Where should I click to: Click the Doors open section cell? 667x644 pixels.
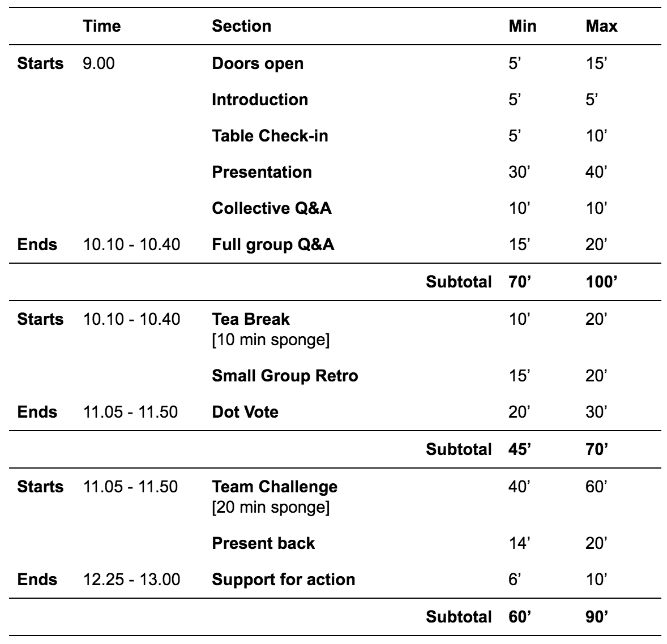(258, 64)
